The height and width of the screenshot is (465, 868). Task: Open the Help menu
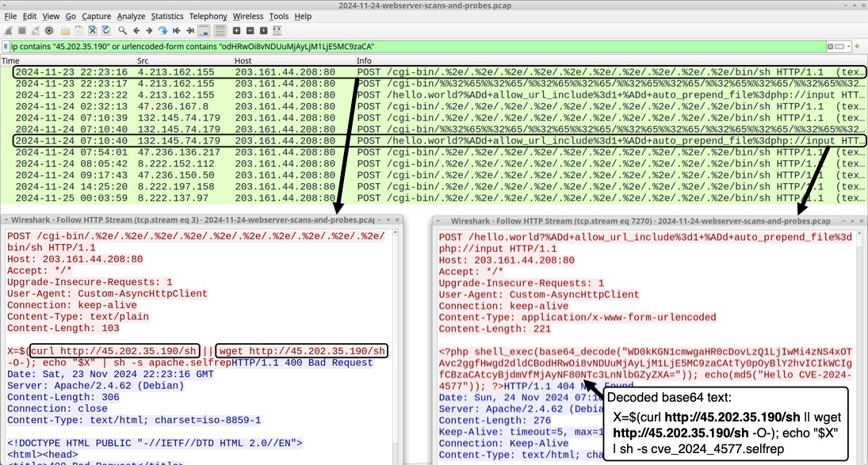[x=303, y=17]
